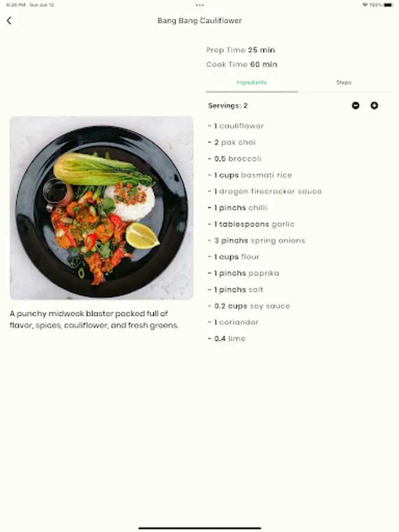Tap the Servings: 2 label
399x532 pixels.
coord(228,106)
